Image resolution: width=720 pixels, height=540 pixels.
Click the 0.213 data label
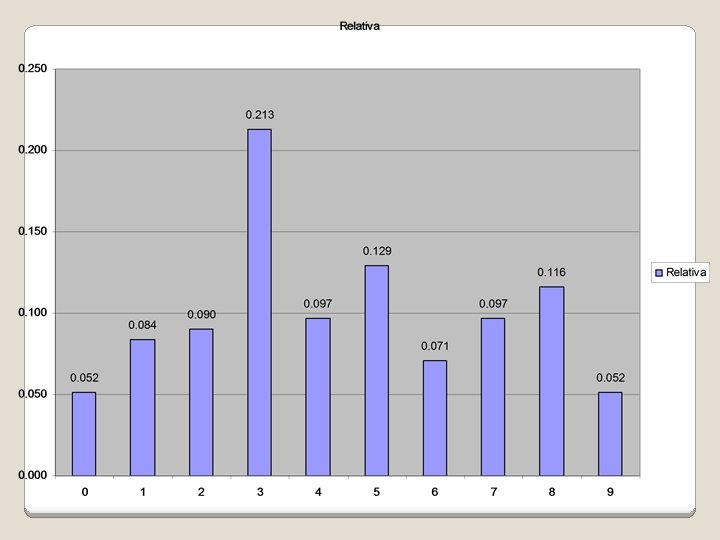pyautogui.click(x=260, y=115)
